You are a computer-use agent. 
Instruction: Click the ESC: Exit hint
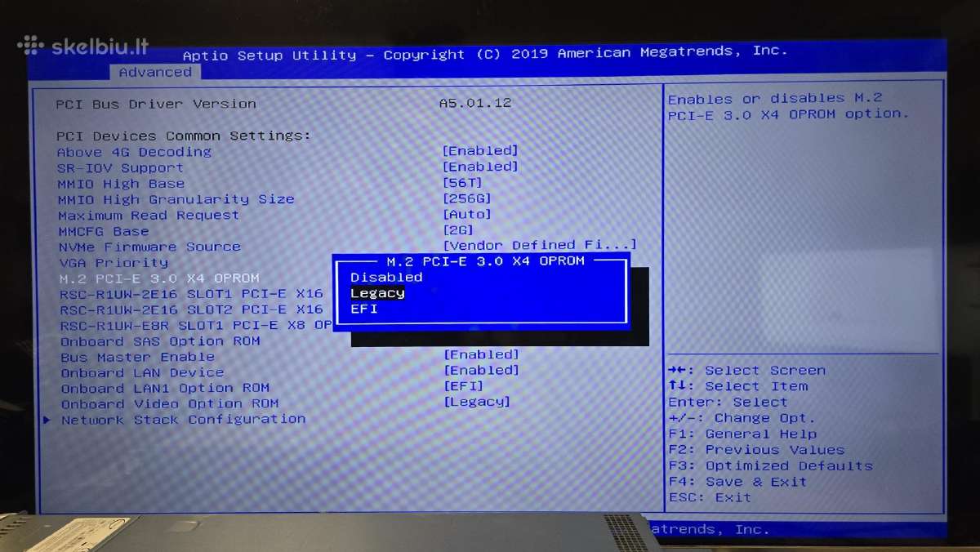coord(710,497)
